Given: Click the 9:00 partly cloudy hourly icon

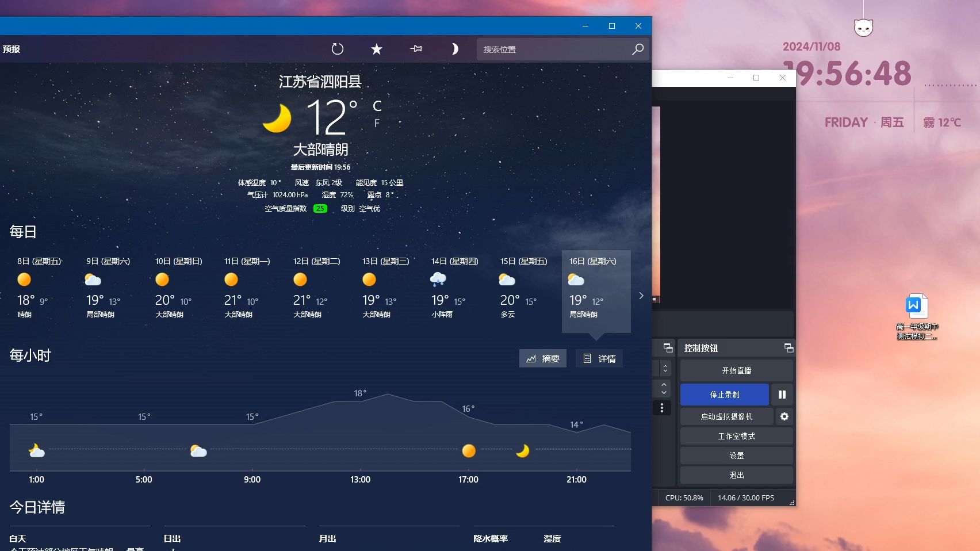Looking at the screenshot, I should (x=198, y=451).
